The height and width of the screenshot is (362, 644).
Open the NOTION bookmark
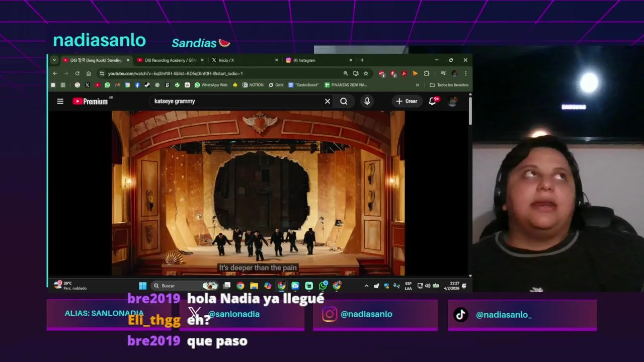click(253, 85)
